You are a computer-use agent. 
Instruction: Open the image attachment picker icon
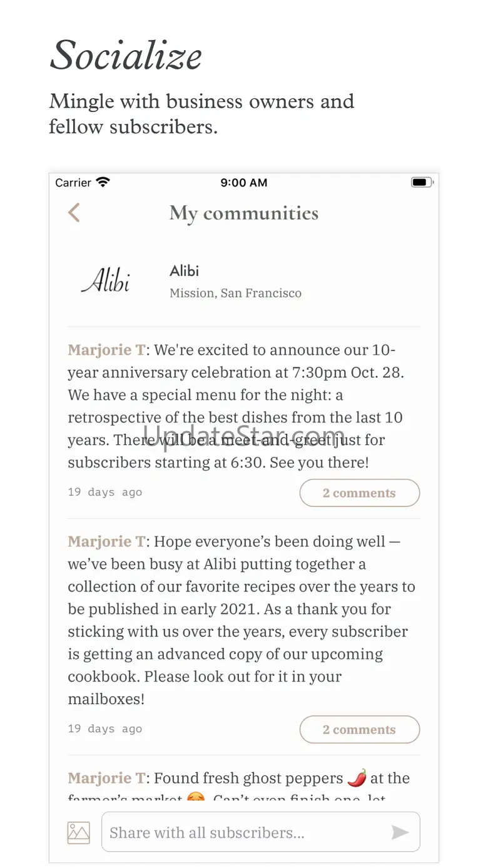click(x=79, y=832)
